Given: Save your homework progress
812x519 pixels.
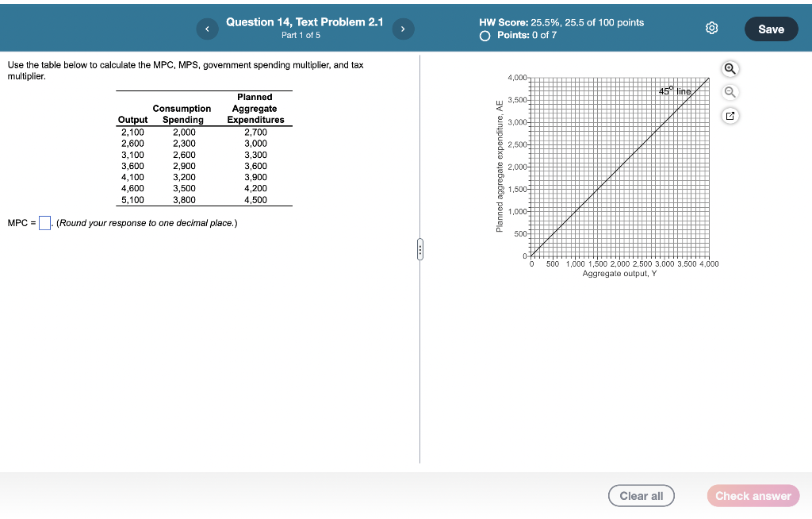Looking at the screenshot, I should [770, 28].
